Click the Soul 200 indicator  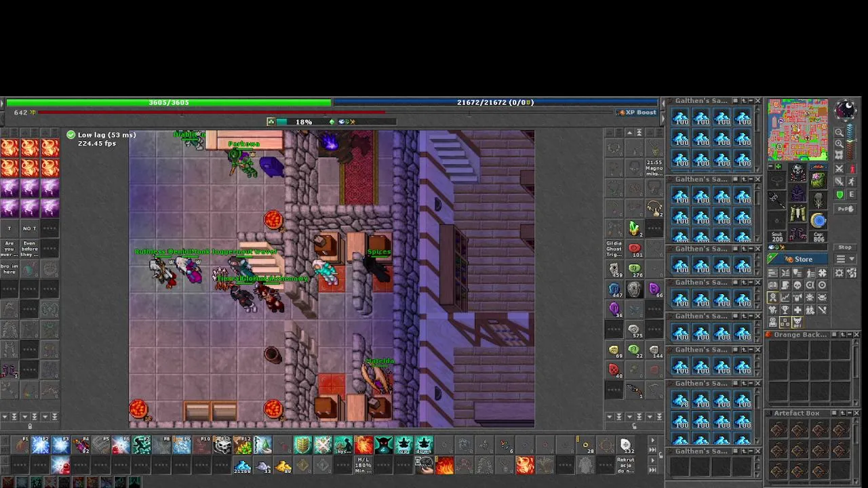[x=777, y=237]
